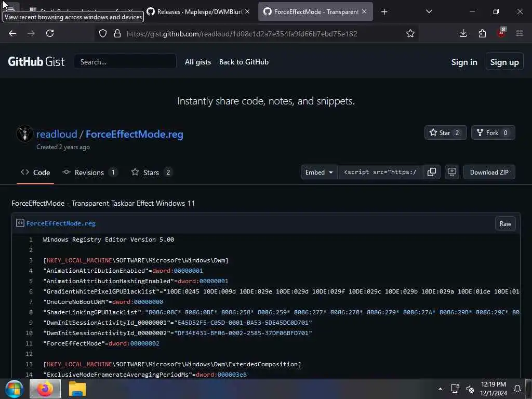532x399 pixels.
Task: Click the address bar URL
Action: (242, 34)
